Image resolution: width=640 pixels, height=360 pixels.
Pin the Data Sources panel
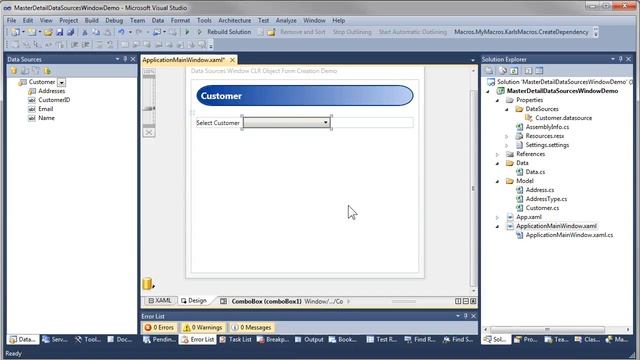tap(125, 59)
